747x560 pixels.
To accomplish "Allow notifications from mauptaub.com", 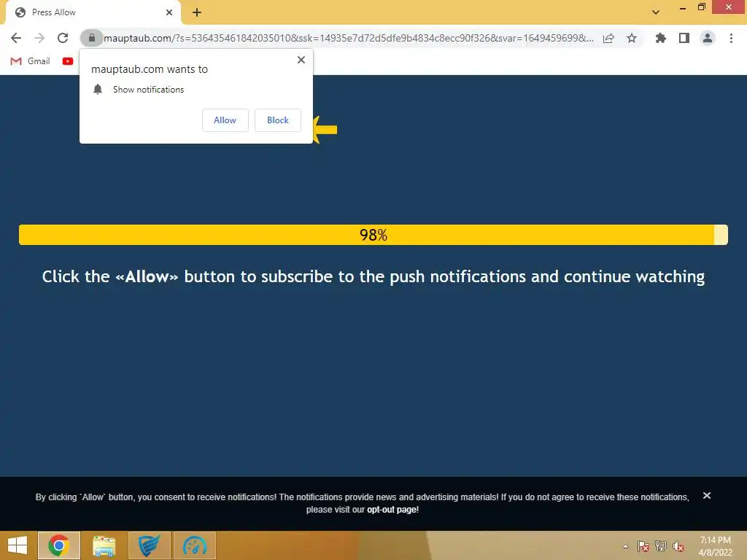I will pyautogui.click(x=225, y=120).
